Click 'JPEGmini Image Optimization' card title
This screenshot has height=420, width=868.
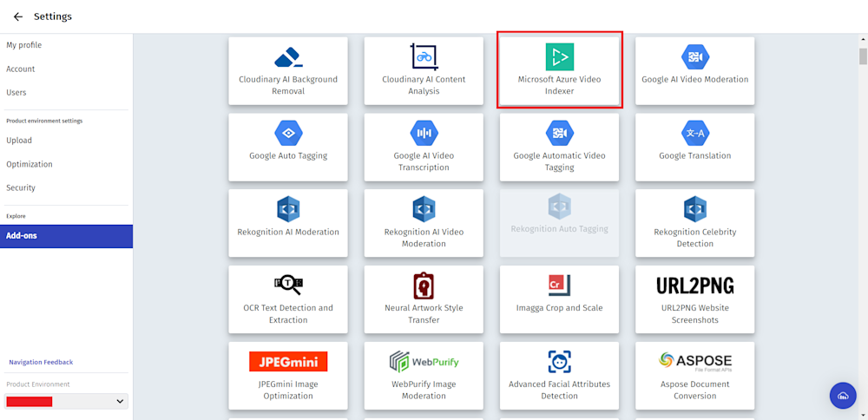click(288, 390)
